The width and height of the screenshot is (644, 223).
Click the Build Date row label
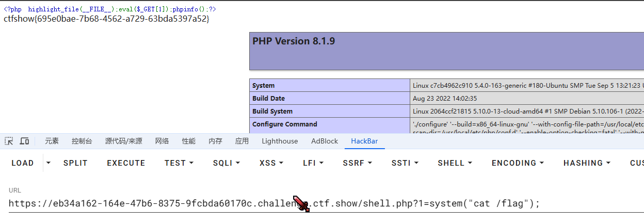coord(269,98)
